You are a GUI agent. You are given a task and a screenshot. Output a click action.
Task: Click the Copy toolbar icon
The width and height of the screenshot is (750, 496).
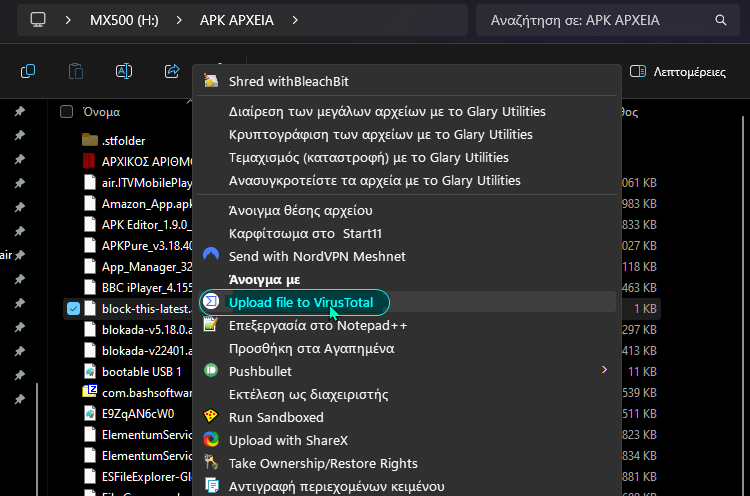coord(28,71)
